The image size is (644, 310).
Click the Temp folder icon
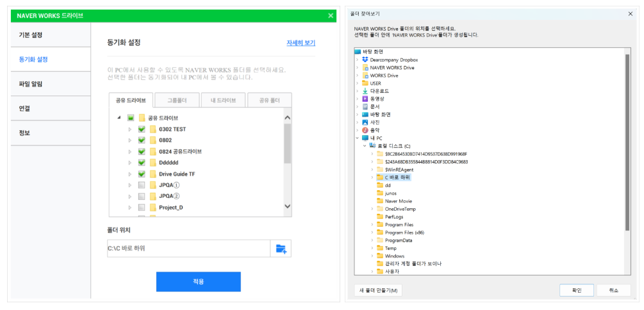click(380, 248)
